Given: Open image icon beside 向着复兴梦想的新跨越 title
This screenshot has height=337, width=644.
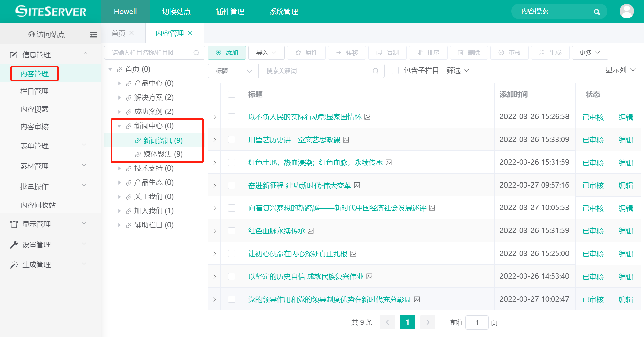Looking at the screenshot, I should point(432,208).
